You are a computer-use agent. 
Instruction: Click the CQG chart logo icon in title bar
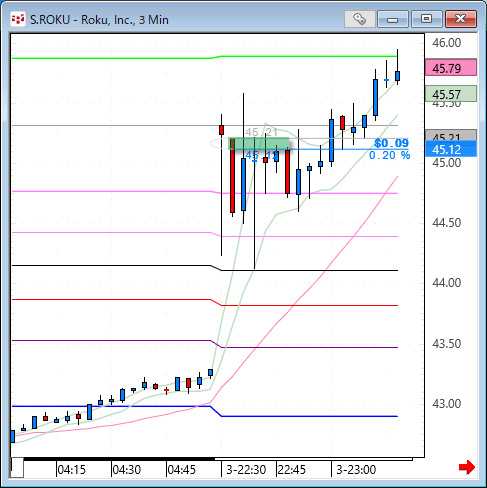coord(18,19)
